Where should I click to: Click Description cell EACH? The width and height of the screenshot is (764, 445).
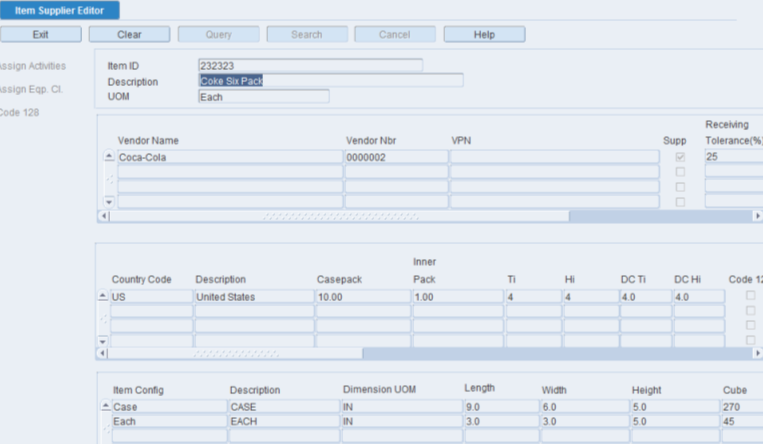tap(284, 421)
